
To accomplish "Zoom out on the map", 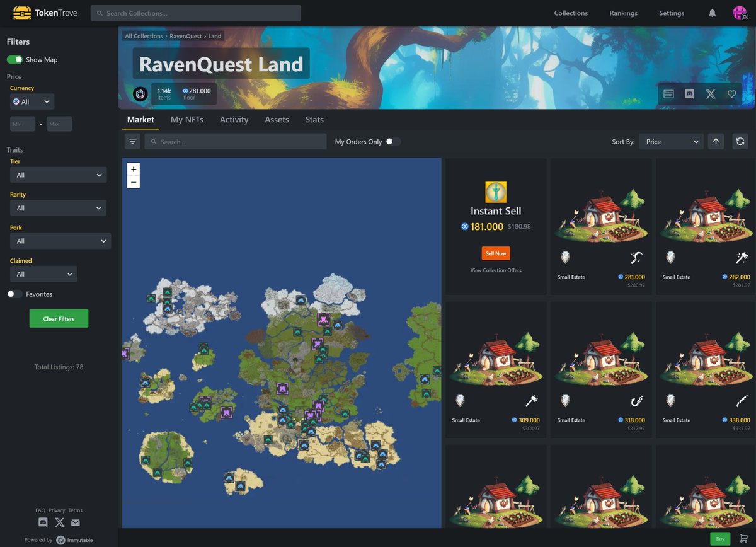I will 133,182.
